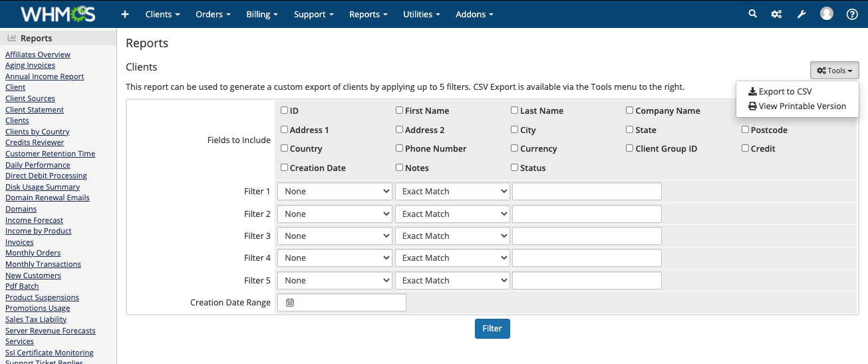
Task: Open the Filter 5 field dropdown
Action: point(335,280)
